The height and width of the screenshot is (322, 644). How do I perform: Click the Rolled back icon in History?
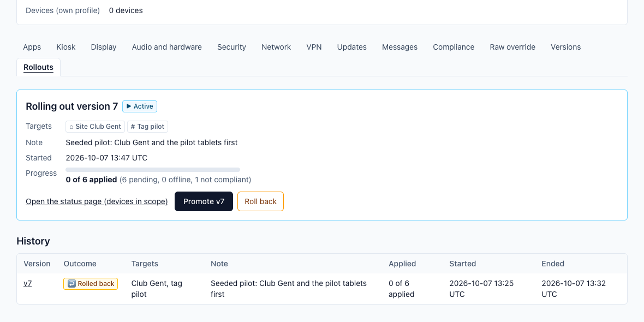[71, 283]
